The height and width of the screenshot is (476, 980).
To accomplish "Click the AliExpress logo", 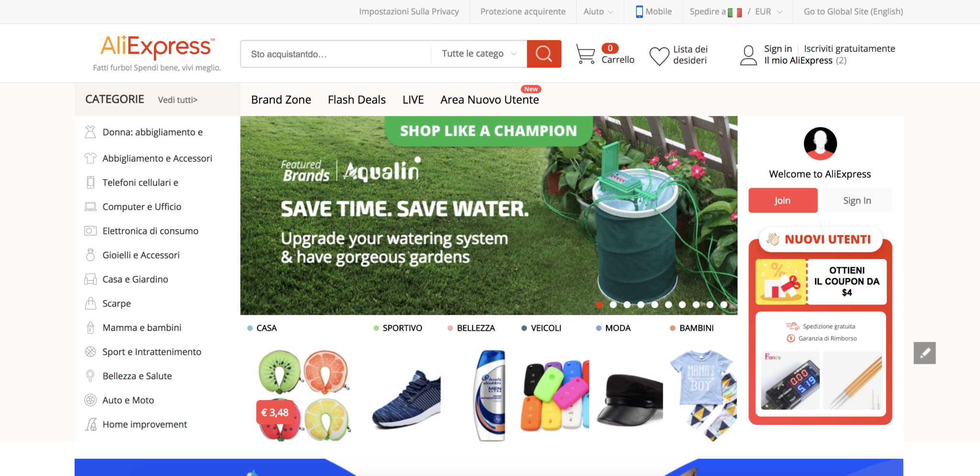I will point(157,47).
